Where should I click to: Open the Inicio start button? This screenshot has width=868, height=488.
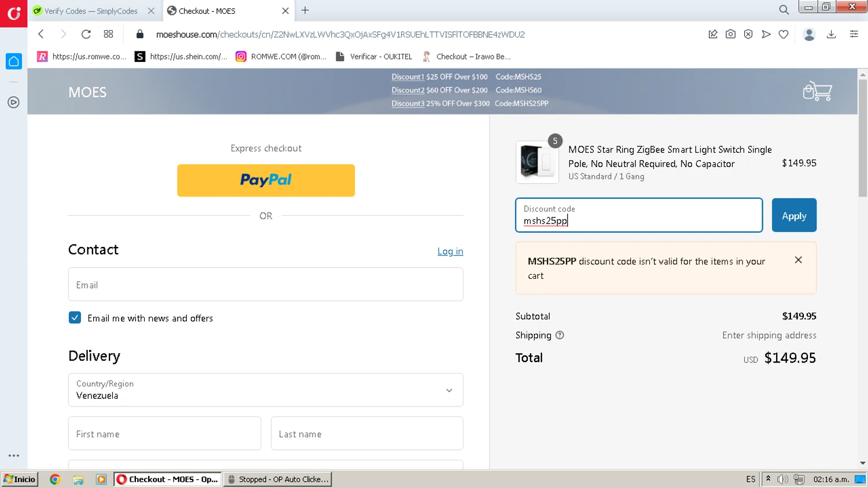click(x=20, y=479)
